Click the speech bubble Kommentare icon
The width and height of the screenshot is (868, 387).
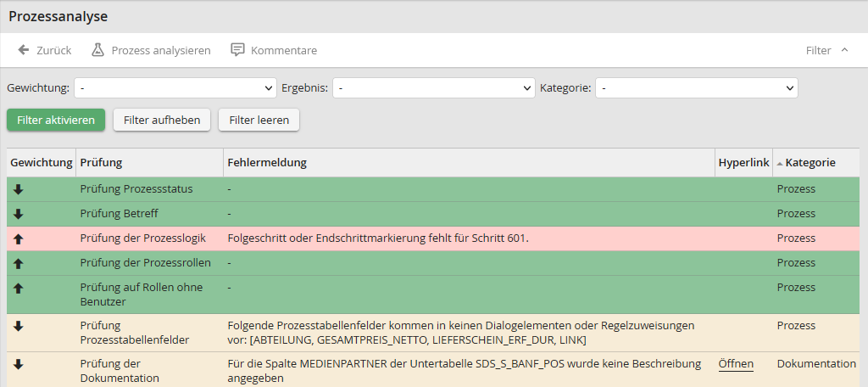pyautogui.click(x=238, y=50)
